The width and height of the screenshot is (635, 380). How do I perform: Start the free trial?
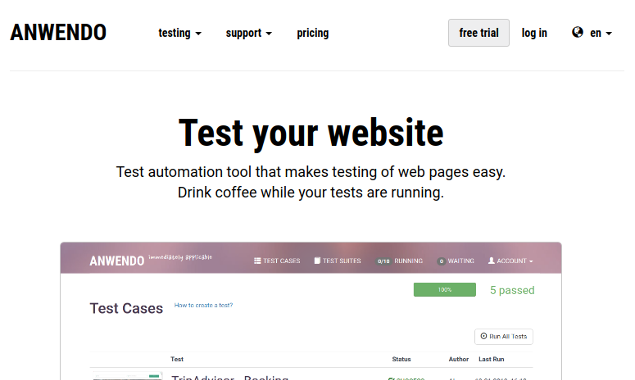pos(479,33)
